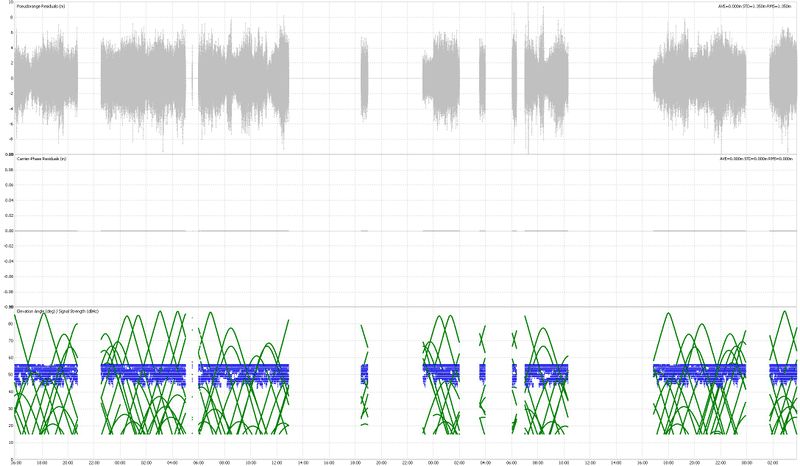Click the -6 y-axis label in pseudorange plot

[x=10, y=124]
